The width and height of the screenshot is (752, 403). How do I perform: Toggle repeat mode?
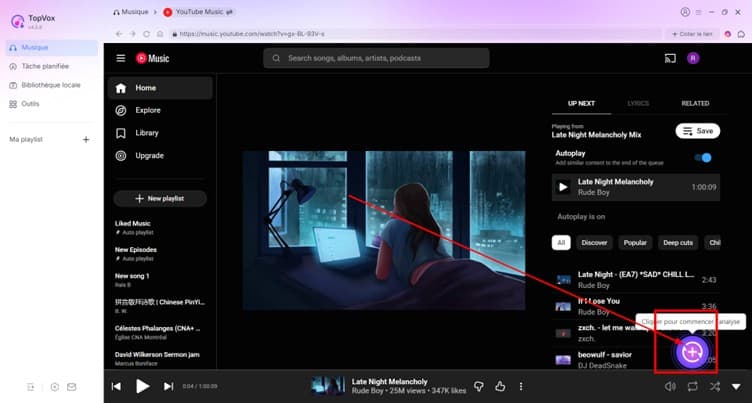(x=693, y=386)
